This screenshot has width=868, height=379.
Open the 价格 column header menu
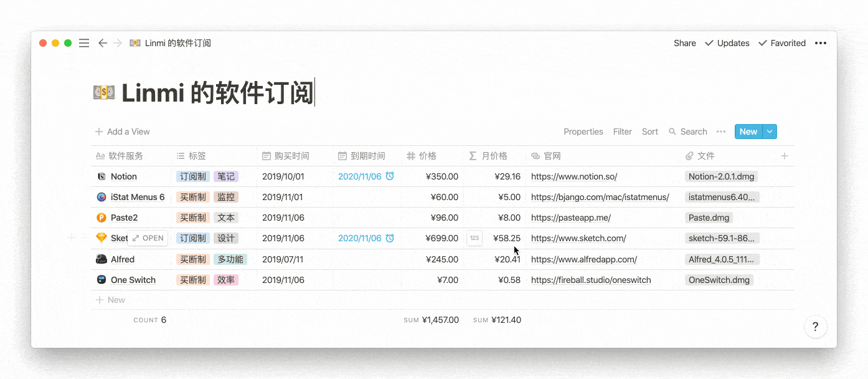432,156
